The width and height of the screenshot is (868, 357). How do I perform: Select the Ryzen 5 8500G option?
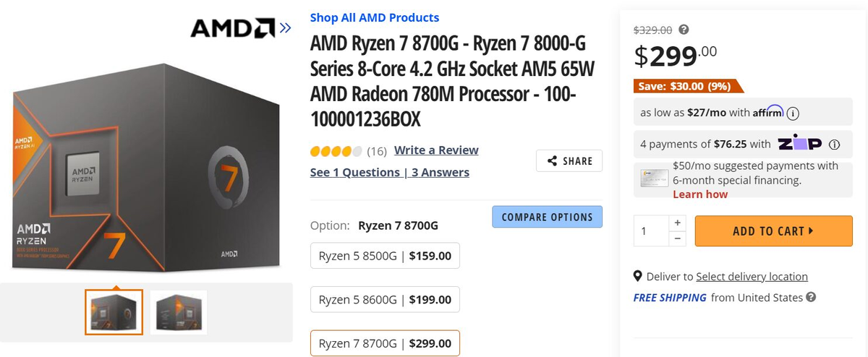tap(385, 255)
